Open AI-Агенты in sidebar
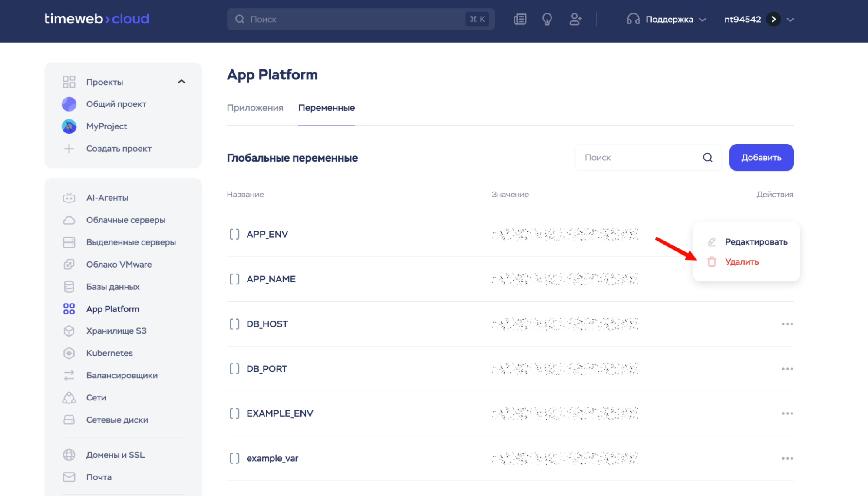868x496 pixels. tap(107, 198)
